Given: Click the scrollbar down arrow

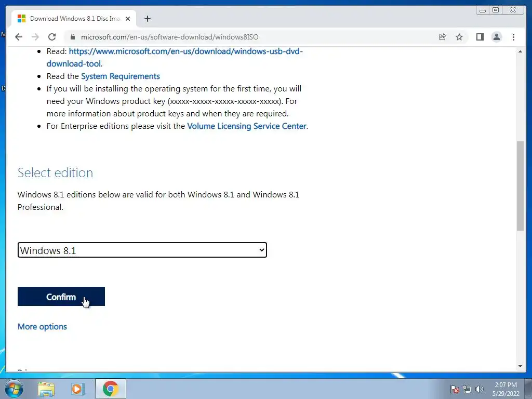Looking at the screenshot, I should click(x=520, y=366).
